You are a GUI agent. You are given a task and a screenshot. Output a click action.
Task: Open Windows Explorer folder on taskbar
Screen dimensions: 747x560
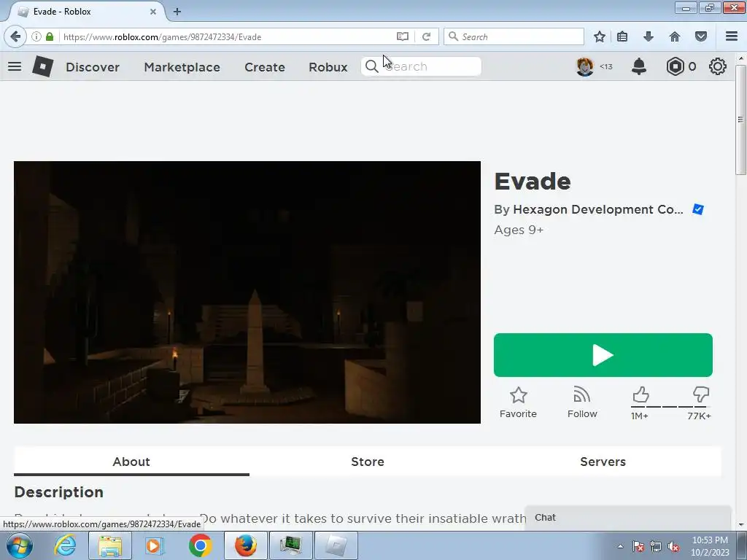pos(110,545)
